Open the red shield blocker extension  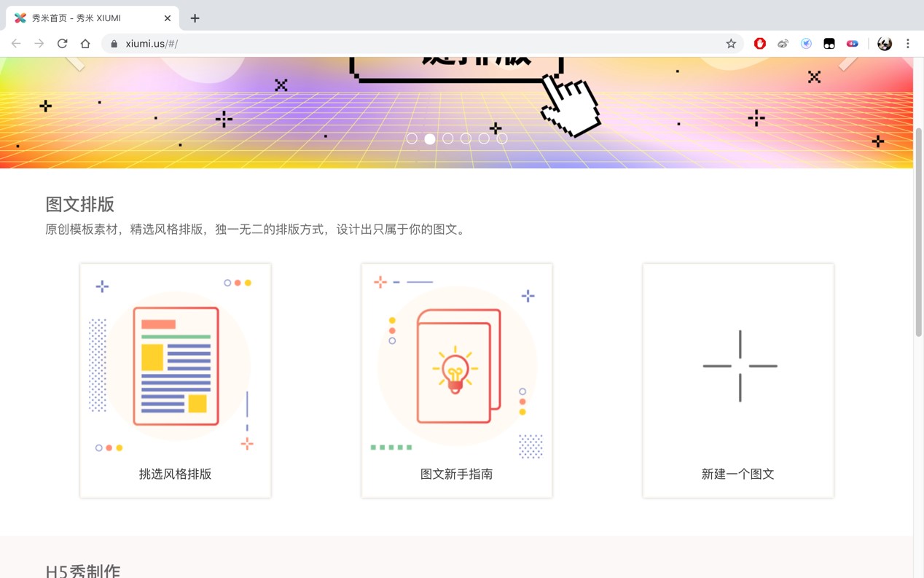click(760, 44)
